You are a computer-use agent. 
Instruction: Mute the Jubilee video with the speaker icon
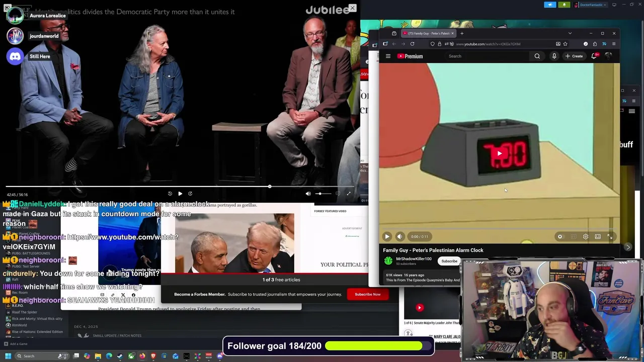tap(308, 194)
